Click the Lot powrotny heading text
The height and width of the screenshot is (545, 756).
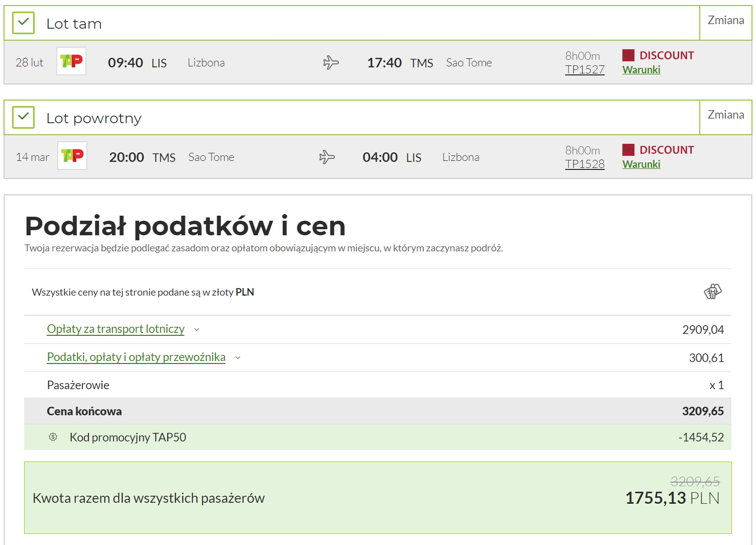94,119
